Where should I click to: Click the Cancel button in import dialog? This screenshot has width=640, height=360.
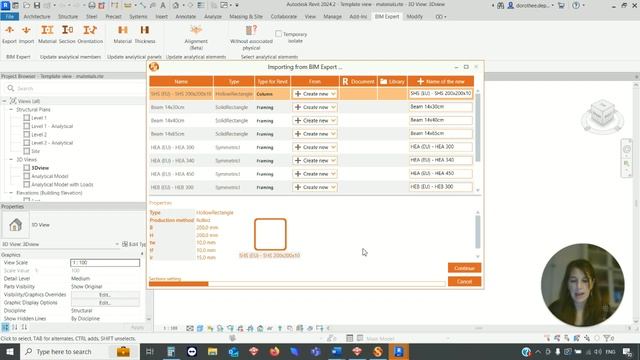click(464, 282)
